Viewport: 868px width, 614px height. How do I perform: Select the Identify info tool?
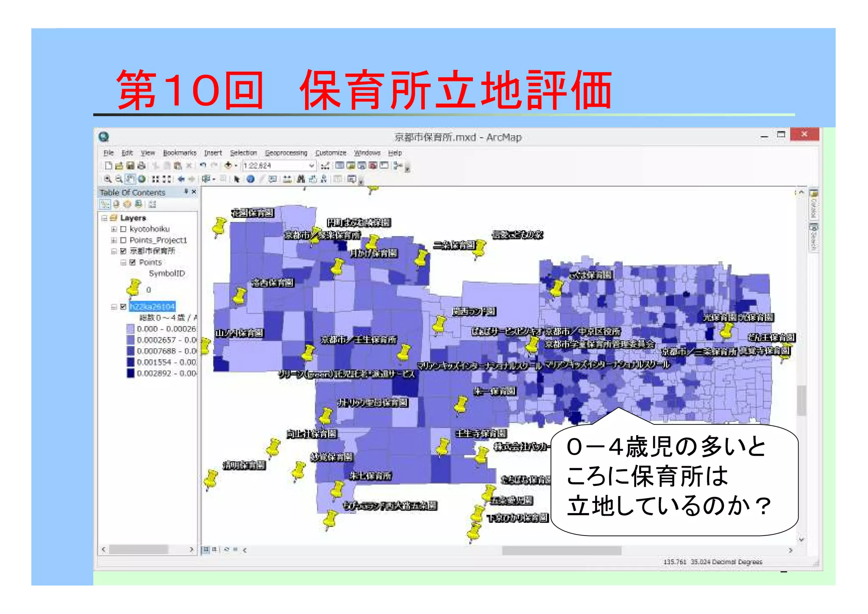click(250, 179)
